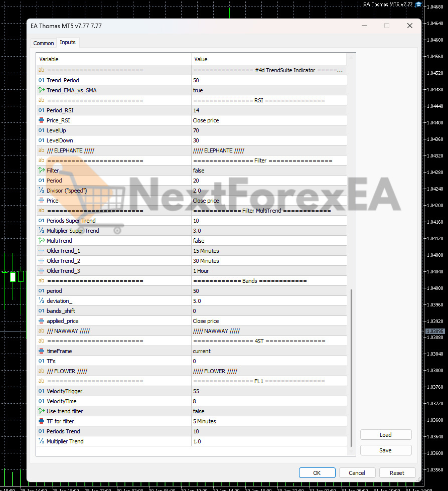Image resolution: width=448 pixels, height=491 pixels.
Task: Click the enum icon beside OlderTrend_1
Action: tap(41, 251)
